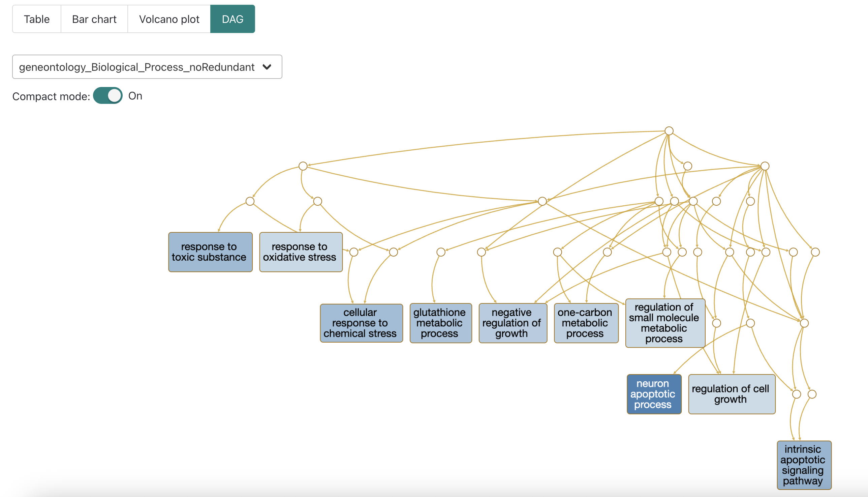Image resolution: width=868 pixels, height=497 pixels.
Task: Select the 'cellular response to chemical stress' node
Action: point(361,323)
